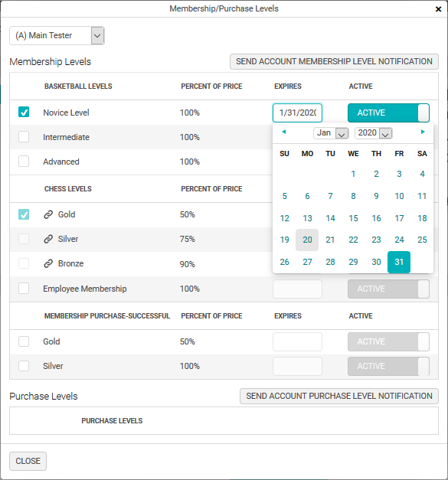Select January 1 in the calendar
Viewport: 448px width, 480px height.
click(353, 174)
